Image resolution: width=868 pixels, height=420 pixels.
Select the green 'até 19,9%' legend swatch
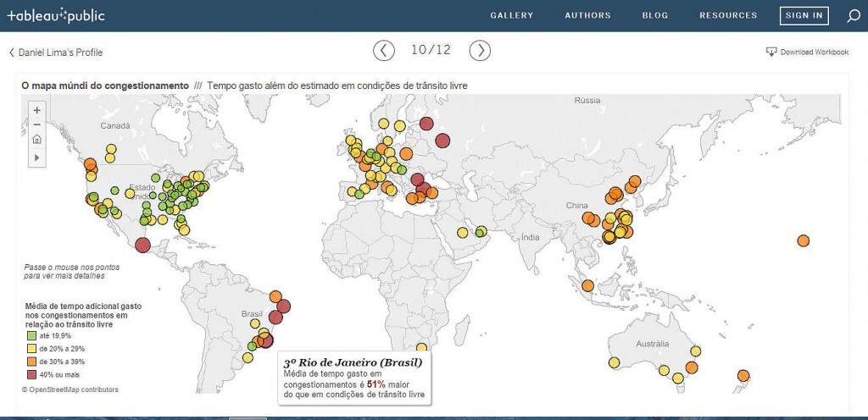pos(30,336)
